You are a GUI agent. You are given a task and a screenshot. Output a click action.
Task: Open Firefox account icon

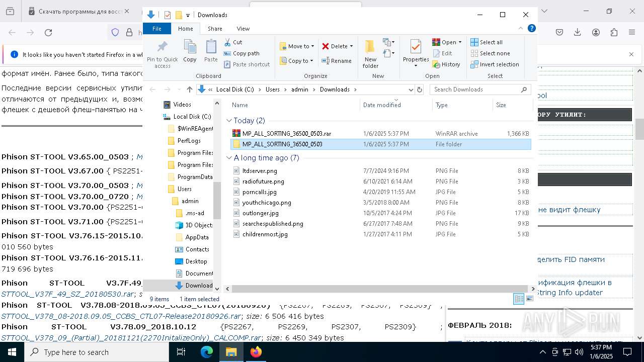click(x=596, y=33)
